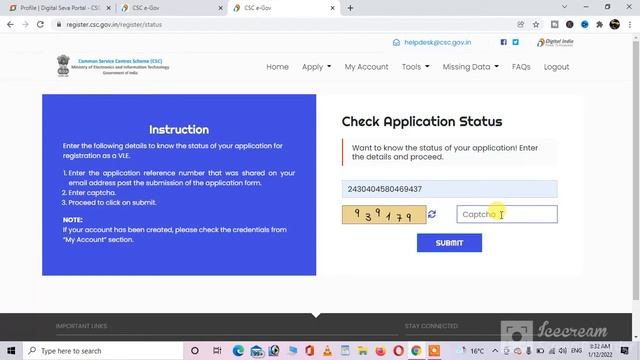Reload the page with the refresh icon

40,24
